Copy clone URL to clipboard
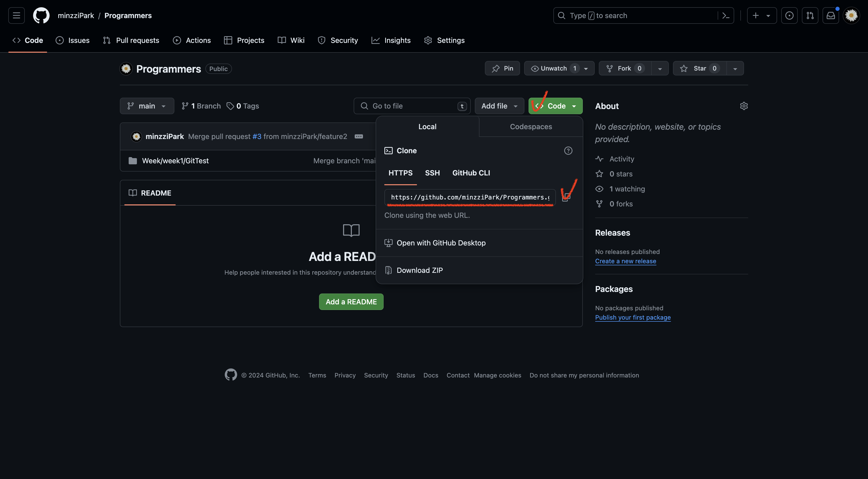The image size is (868, 479). 566,198
